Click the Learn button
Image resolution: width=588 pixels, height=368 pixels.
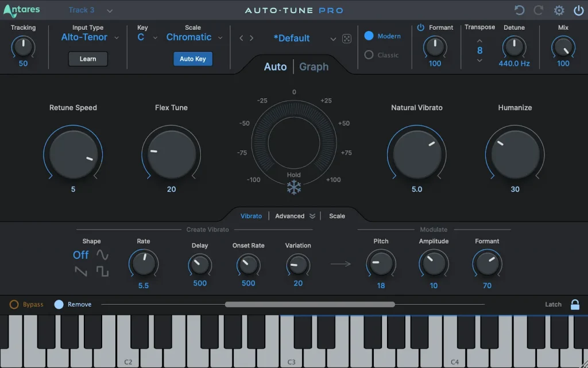pyautogui.click(x=87, y=59)
